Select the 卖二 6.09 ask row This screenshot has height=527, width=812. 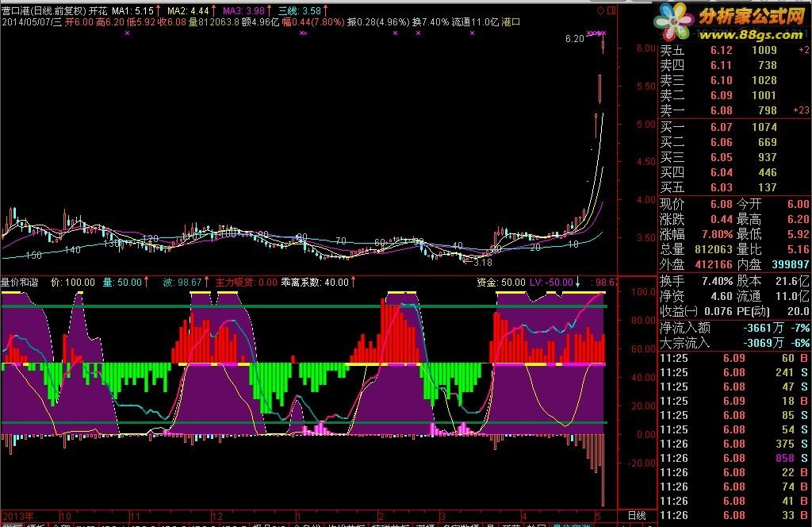(733, 95)
